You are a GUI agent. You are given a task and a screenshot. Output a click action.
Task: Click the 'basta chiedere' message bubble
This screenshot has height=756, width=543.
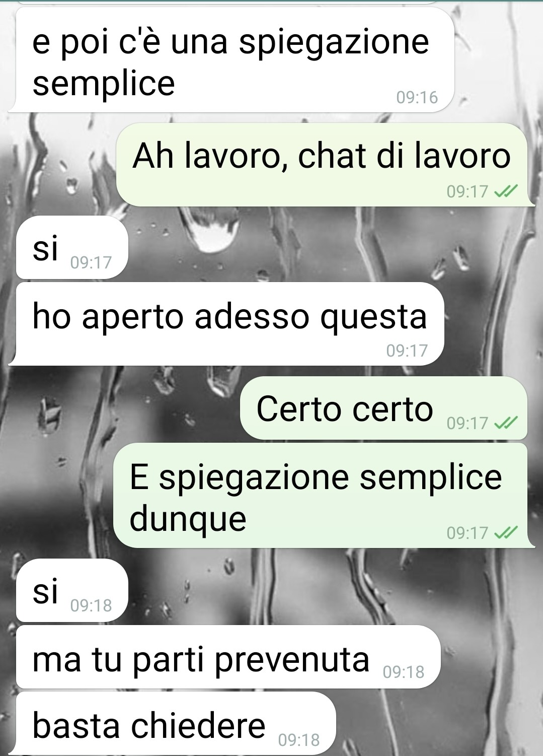pos(176,724)
